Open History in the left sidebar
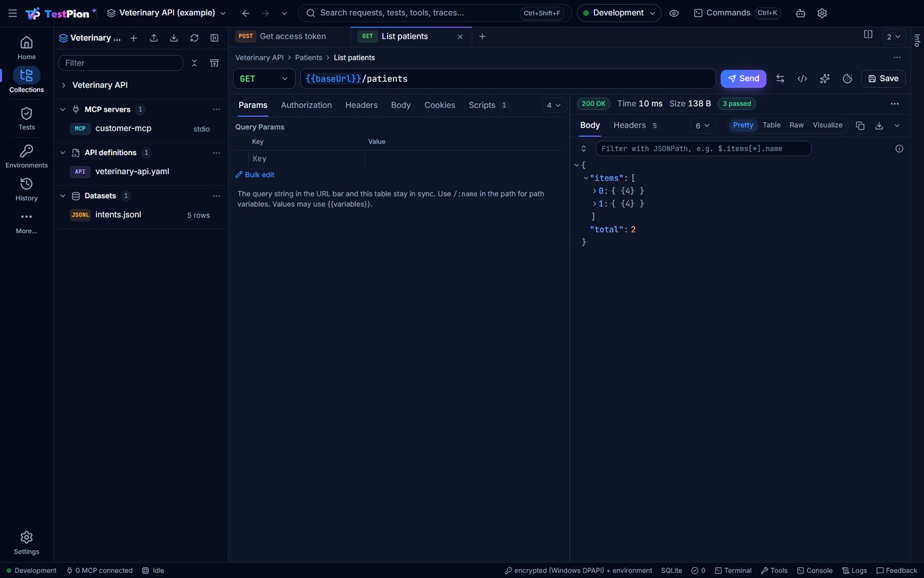The image size is (924, 578). tap(26, 189)
